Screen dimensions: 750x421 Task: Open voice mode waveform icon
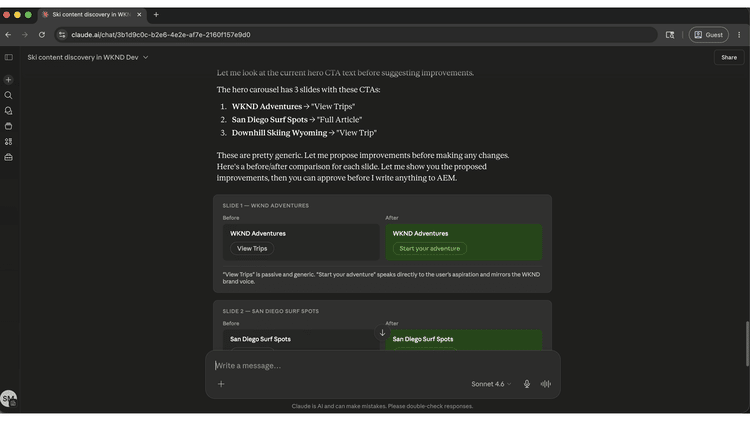(x=546, y=384)
